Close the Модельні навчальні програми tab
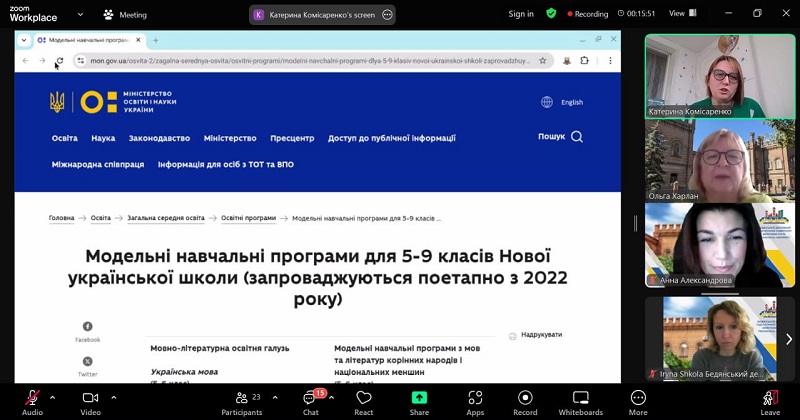The image size is (800, 420). [x=138, y=40]
